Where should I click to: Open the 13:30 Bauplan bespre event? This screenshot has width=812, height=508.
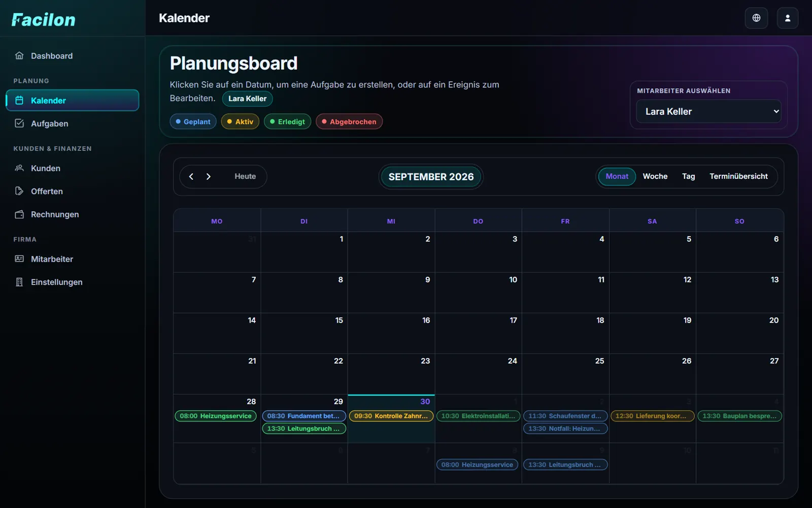(739, 416)
